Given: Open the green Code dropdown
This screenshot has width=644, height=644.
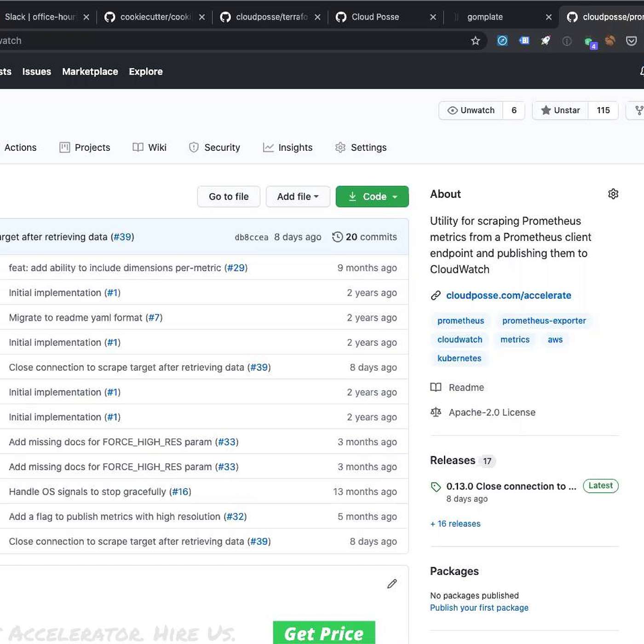Looking at the screenshot, I should click(372, 196).
